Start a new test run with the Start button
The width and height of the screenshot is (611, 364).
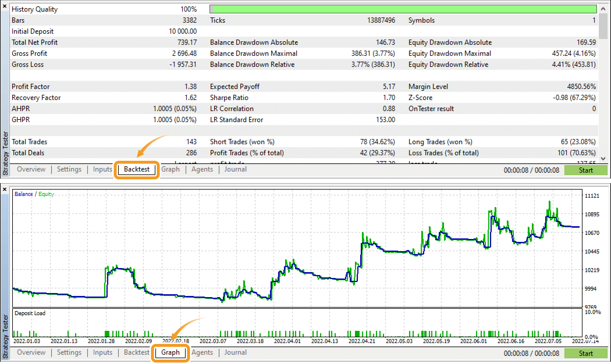point(586,170)
